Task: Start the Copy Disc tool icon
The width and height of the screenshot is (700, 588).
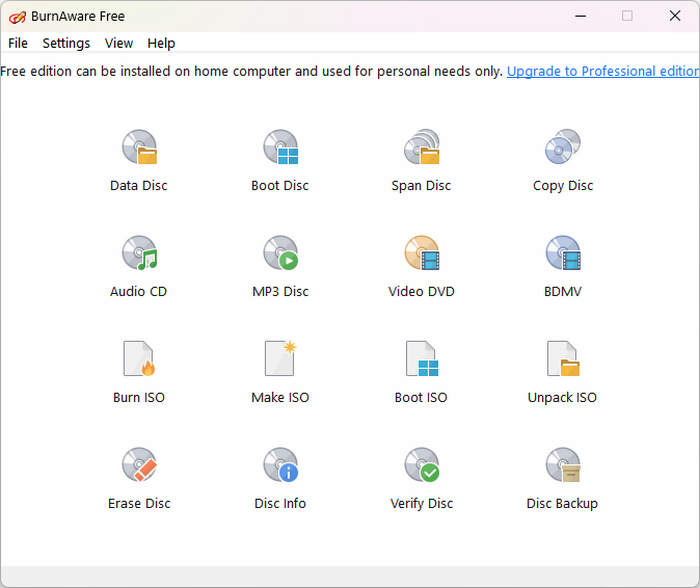Action: coord(562,147)
